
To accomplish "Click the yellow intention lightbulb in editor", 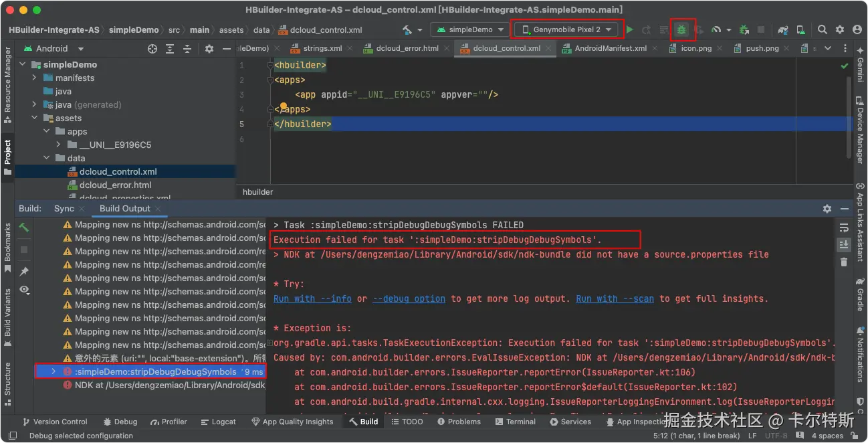I will coord(284,107).
